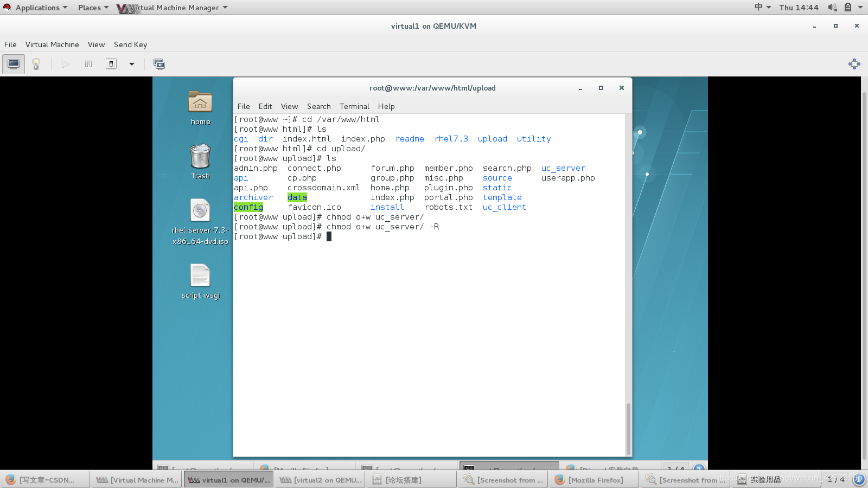Switch to virtual2 on QEMU taskbar button
The height and width of the screenshot is (488, 868).
coord(320,480)
